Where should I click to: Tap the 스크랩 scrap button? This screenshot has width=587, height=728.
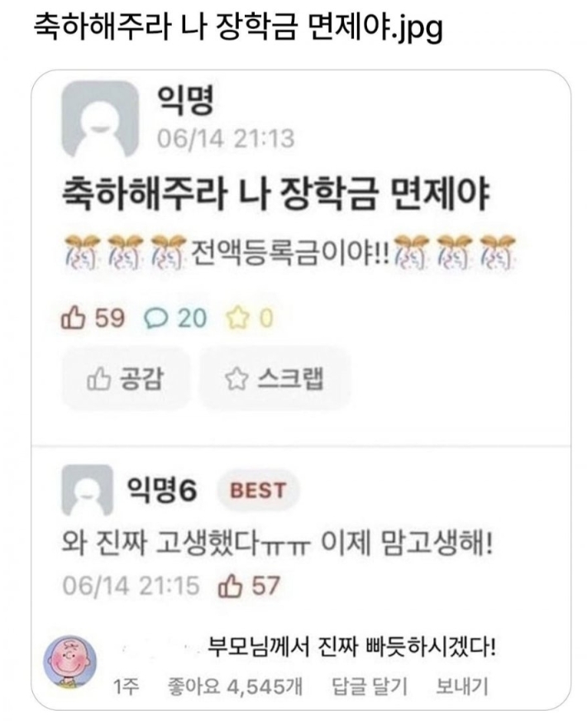pyautogui.click(x=274, y=378)
